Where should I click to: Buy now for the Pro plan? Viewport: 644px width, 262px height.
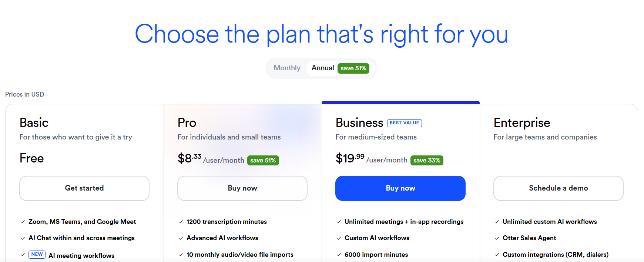point(242,188)
